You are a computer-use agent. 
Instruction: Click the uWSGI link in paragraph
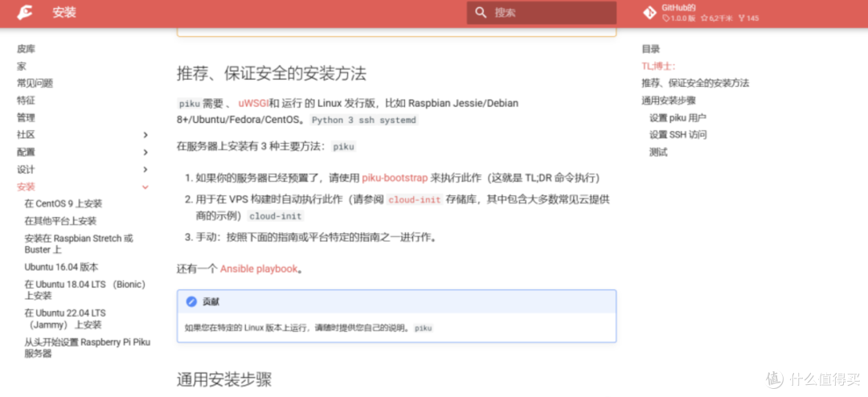coord(253,103)
